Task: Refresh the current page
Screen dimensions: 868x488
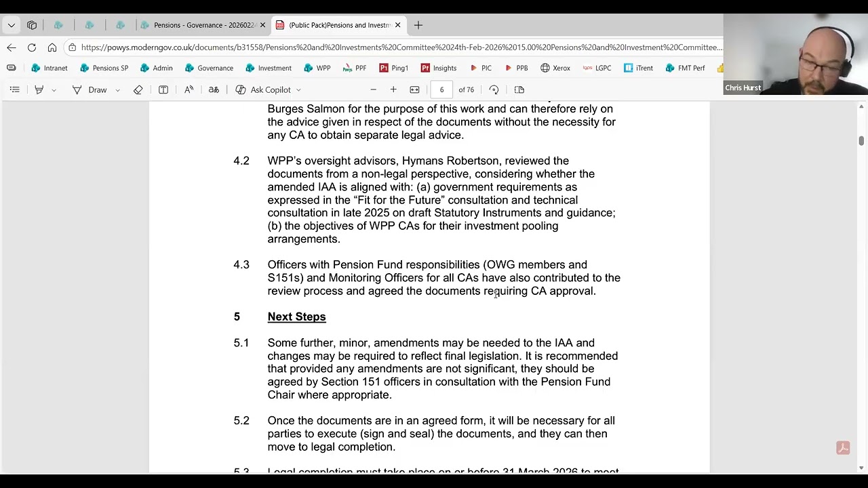Action: click(32, 47)
